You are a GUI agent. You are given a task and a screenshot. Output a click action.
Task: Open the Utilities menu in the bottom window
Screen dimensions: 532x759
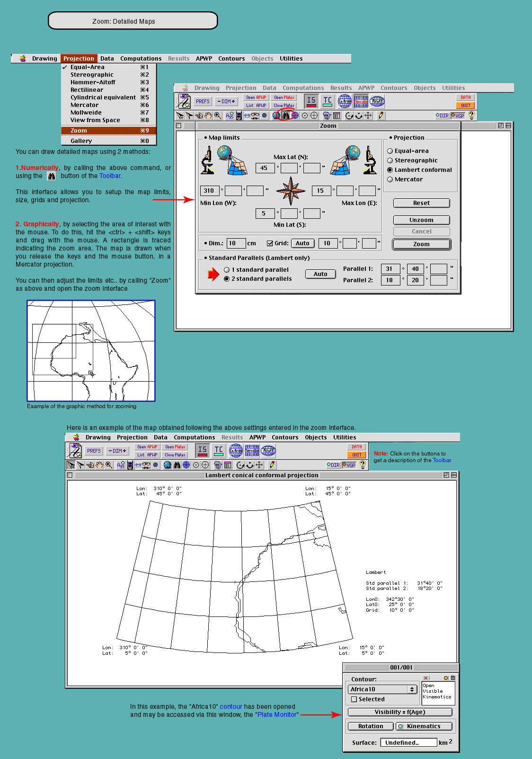point(345,438)
